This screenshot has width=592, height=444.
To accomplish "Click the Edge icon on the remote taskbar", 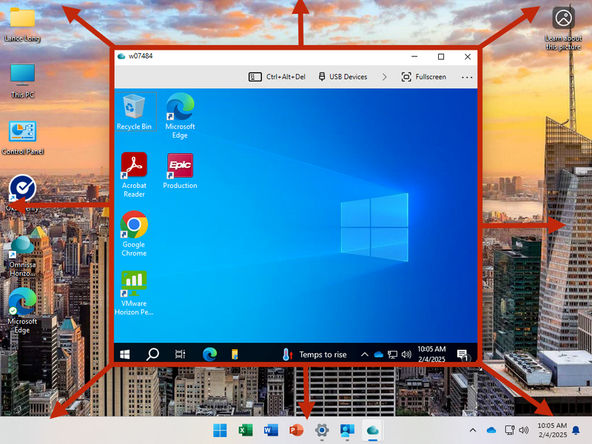I will [x=210, y=354].
